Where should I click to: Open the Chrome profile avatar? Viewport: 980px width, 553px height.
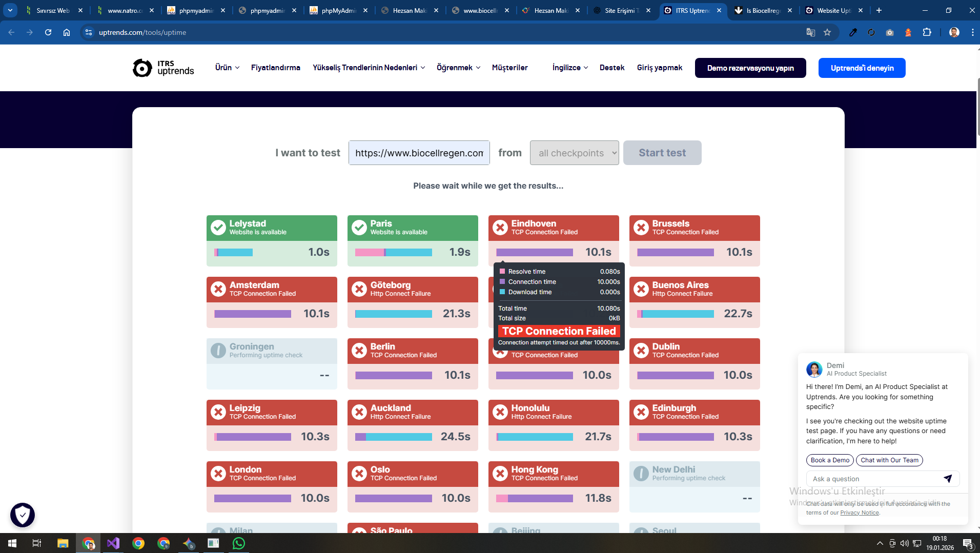pyautogui.click(x=954, y=32)
